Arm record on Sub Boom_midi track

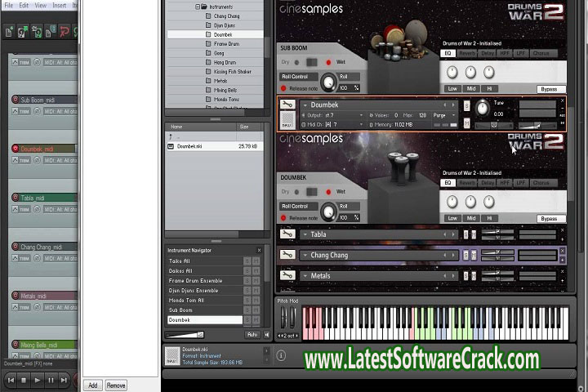pyautogui.click(x=16, y=100)
